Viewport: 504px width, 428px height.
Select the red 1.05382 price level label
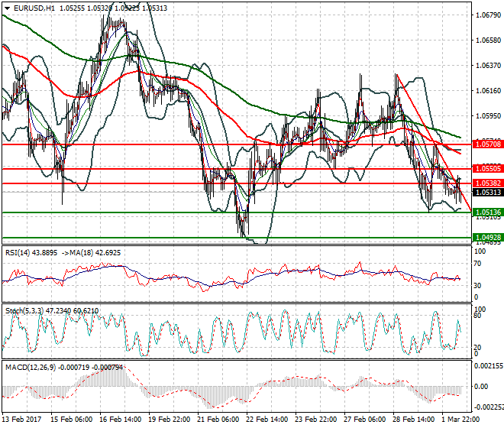pyautogui.click(x=488, y=183)
